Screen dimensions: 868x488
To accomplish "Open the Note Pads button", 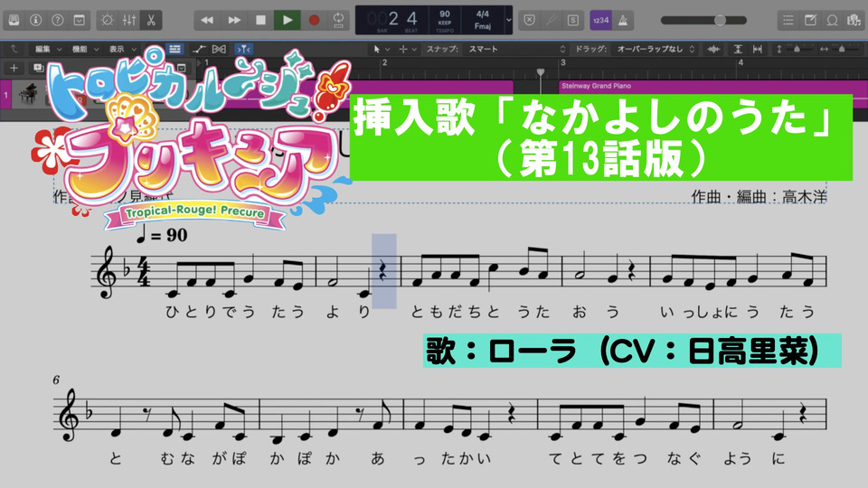I will [810, 21].
